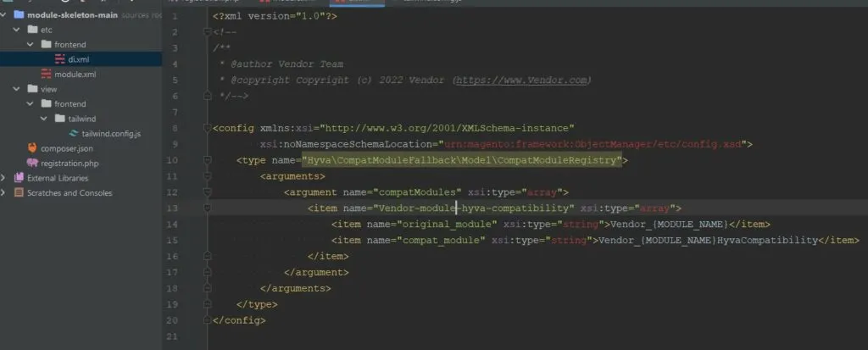
Task: Click the module.xml file icon
Action: click(46, 74)
